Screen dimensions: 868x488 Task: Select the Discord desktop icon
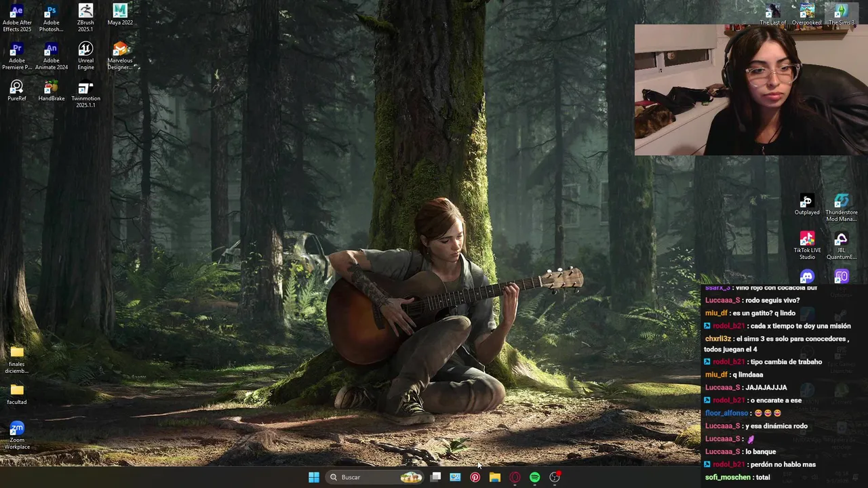point(807,277)
